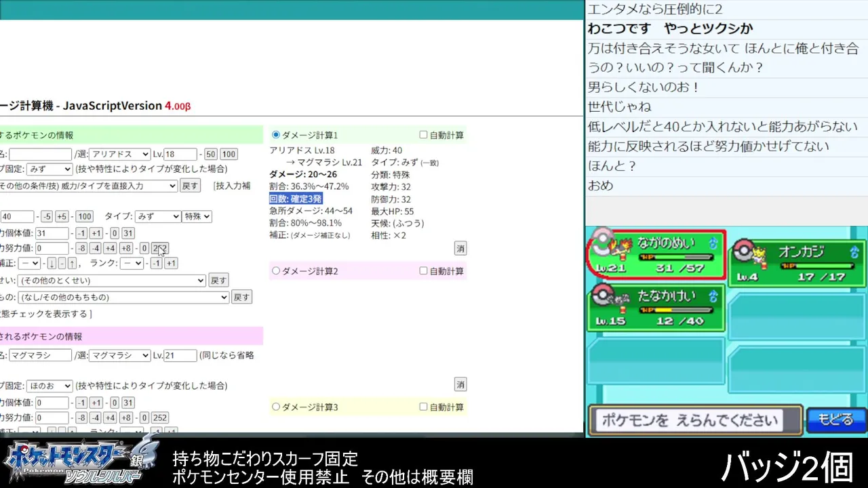Viewport: 868px width, 488px height.
Task: Reset held item with its 戻す button
Action: 241,297
